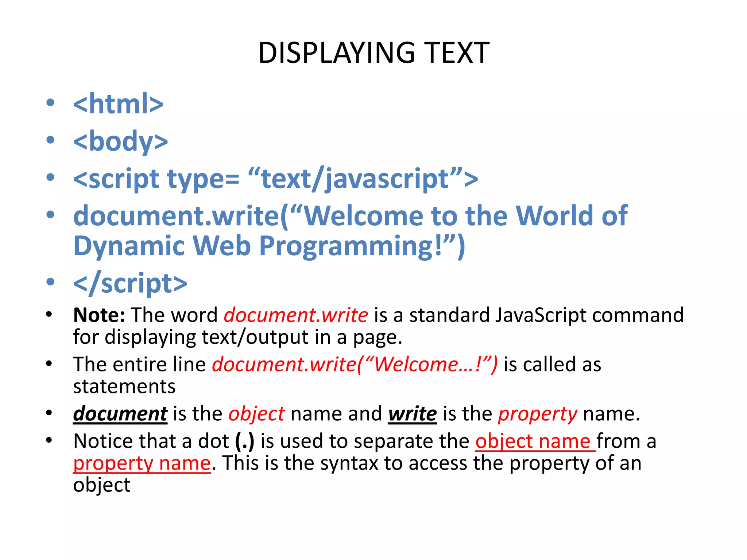
Task: Click the red underlined 'property name' text
Action: click(x=142, y=464)
